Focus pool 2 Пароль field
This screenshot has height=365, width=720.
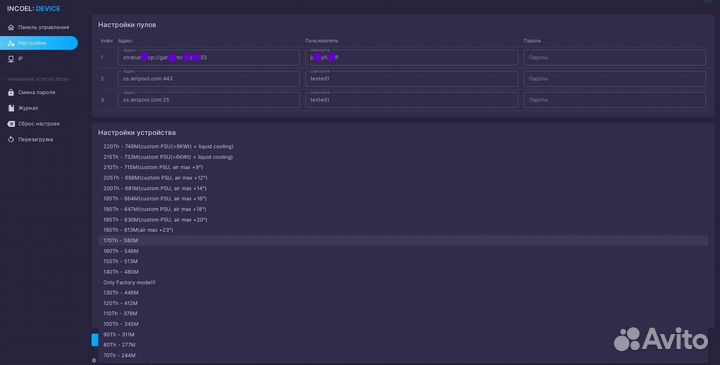(615, 79)
